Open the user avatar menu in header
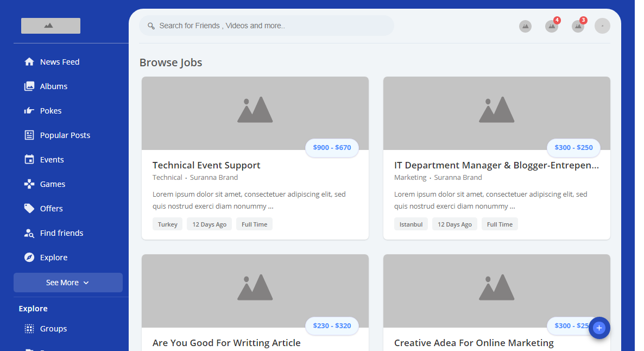644x351 pixels. pos(602,26)
